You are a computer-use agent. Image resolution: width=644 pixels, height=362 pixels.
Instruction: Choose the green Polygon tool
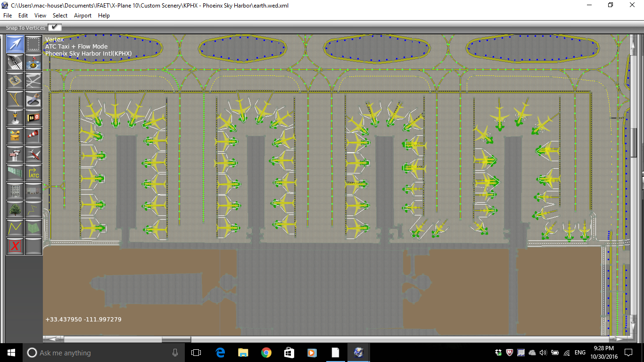click(33, 228)
